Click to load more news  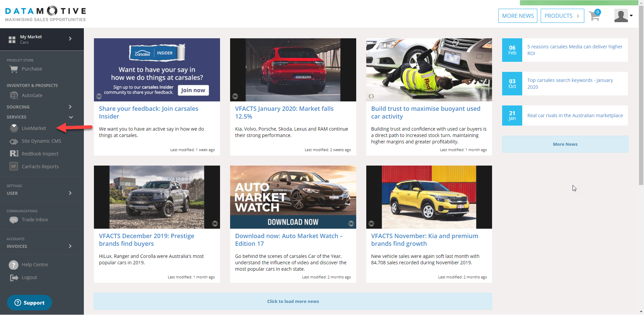[x=293, y=301]
